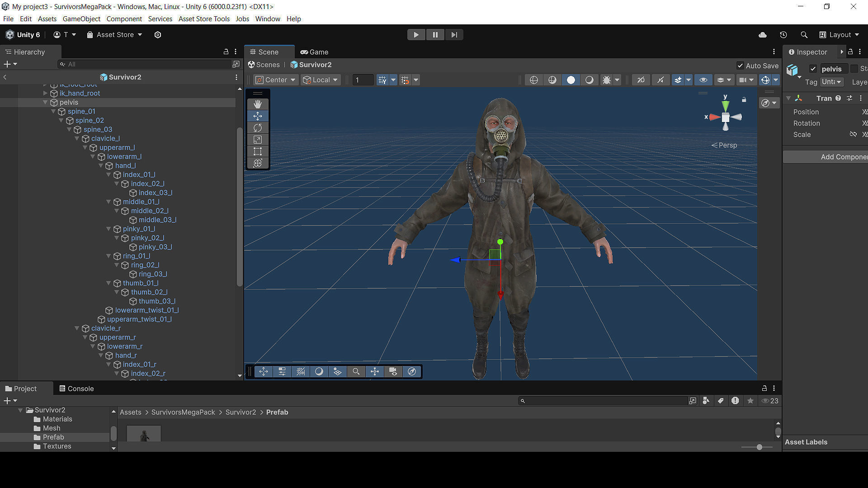Expand the ik_hand_root node
Viewport: 868px width, 488px height.
(x=45, y=93)
